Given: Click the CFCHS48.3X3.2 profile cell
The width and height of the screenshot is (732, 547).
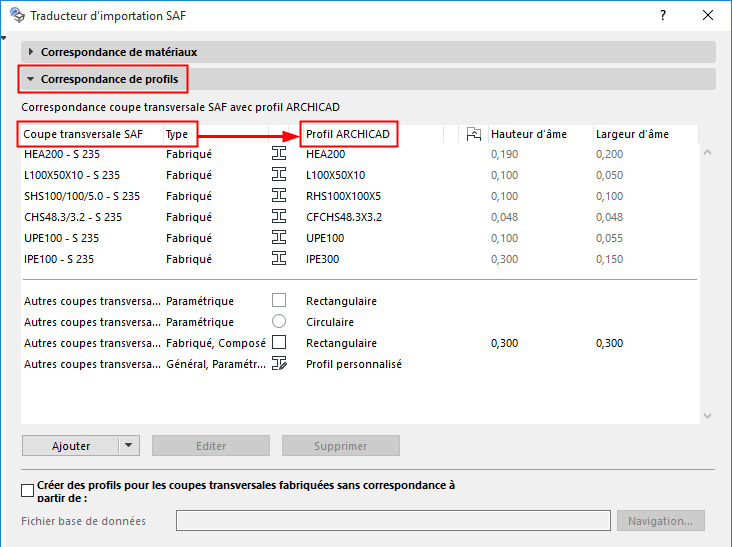Looking at the screenshot, I should (x=344, y=217).
